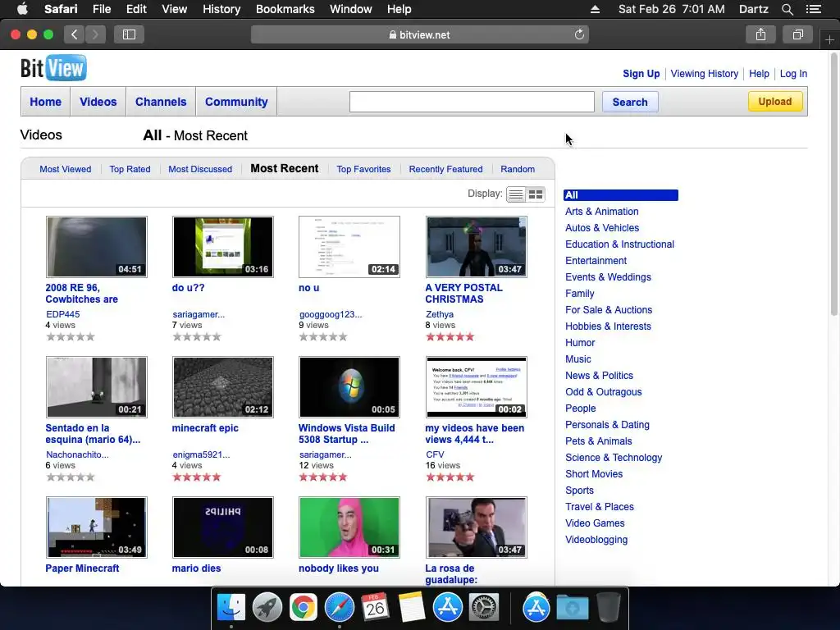This screenshot has height=630, width=840.
Task: Click the eject icon in menu bar
Action: point(596,9)
